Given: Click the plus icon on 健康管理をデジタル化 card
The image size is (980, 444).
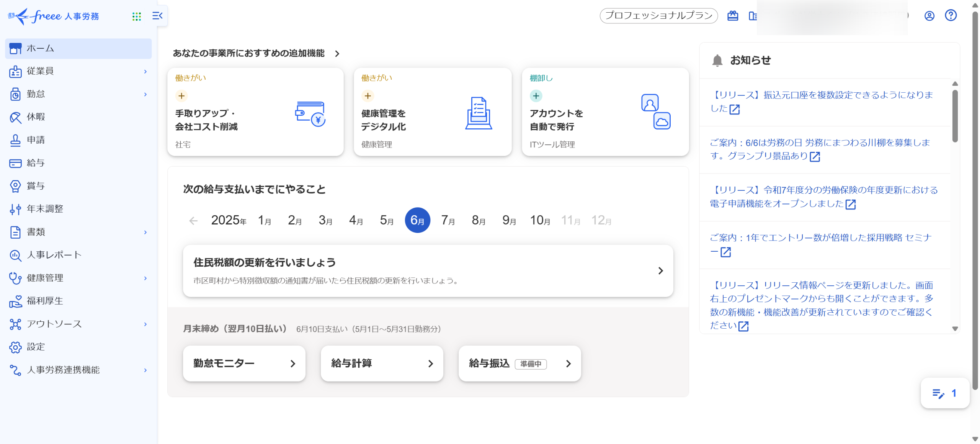Looking at the screenshot, I should click(367, 96).
